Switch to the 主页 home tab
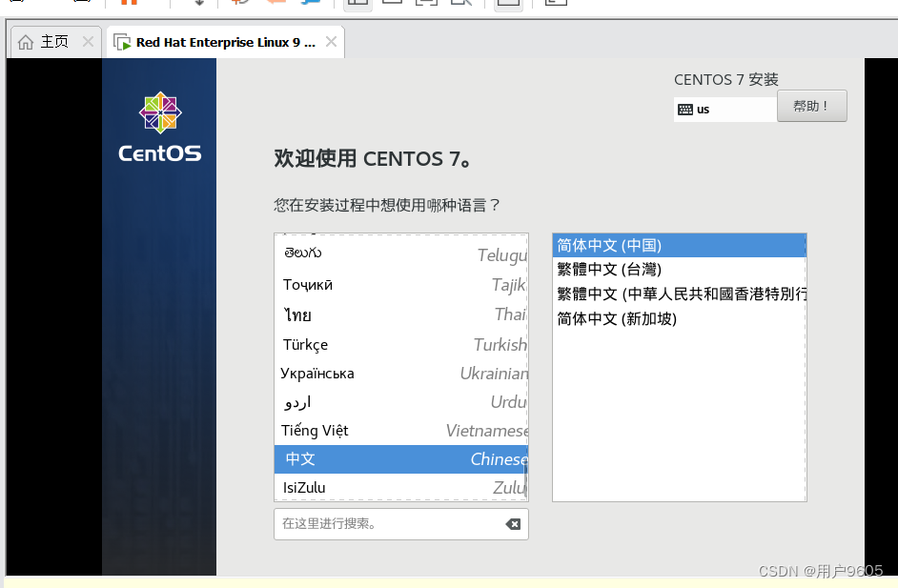Image resolution: width=898 pixels, height=588 pixels. pyautogui.click(x=55, y=42)
